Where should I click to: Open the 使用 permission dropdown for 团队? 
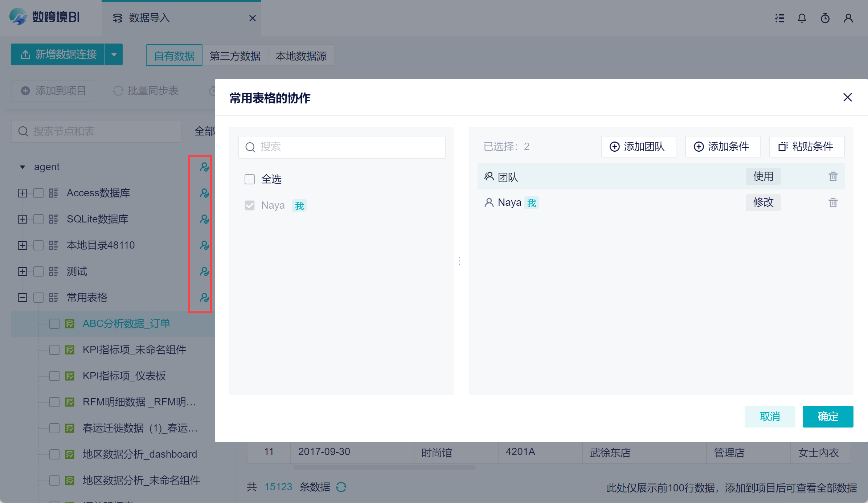pyautogui.click(x=763, y=176)
